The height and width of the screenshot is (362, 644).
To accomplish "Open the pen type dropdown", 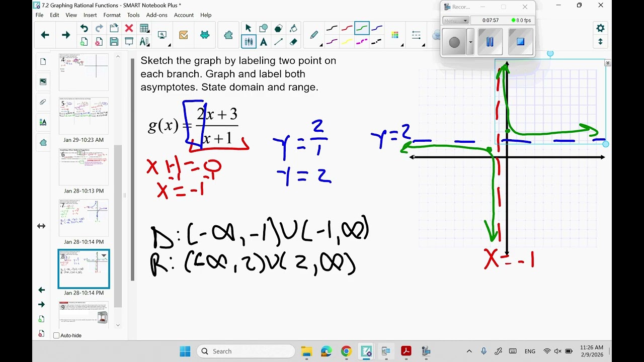I will 314,35.
